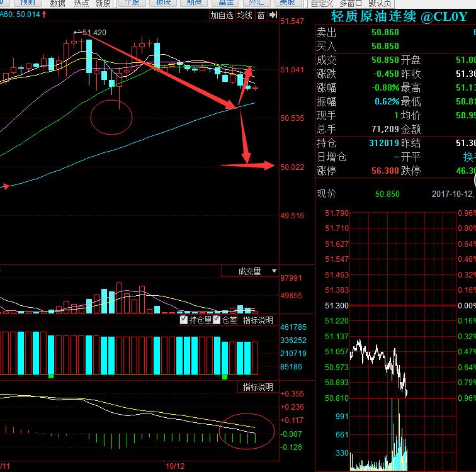476x472 pixels.
Task: Uncheck the 仓差 checkbox
Action: pyautogui.click(x=217, y=320)
